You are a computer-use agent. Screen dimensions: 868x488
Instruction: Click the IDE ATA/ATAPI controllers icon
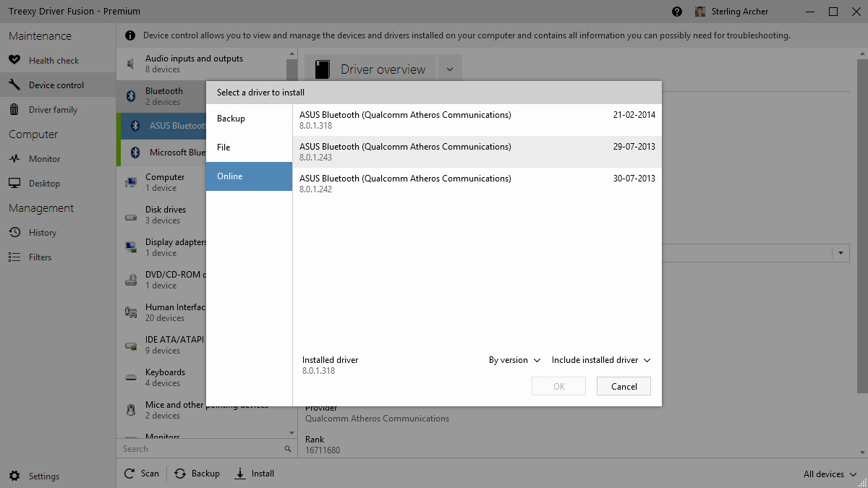131,345
